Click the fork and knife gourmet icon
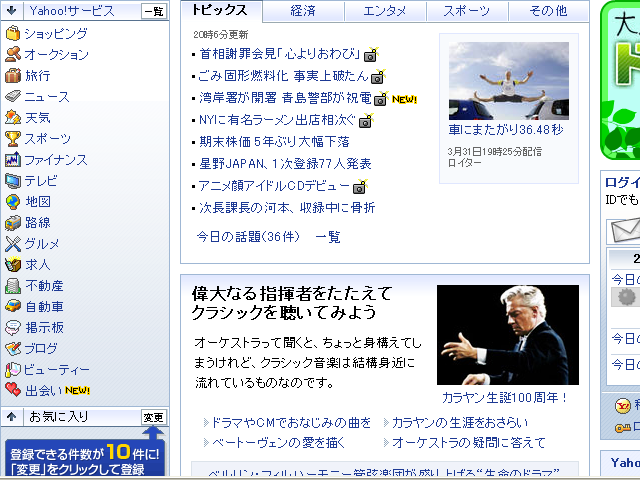The height and width of the screenshot is (480, 640). [x=13, y=244]
